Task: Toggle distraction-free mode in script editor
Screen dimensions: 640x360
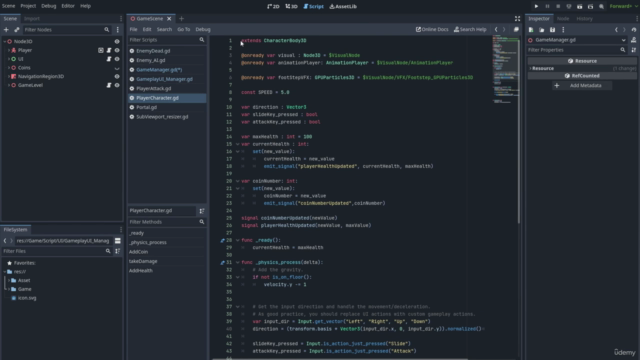Action: point(518,19)
